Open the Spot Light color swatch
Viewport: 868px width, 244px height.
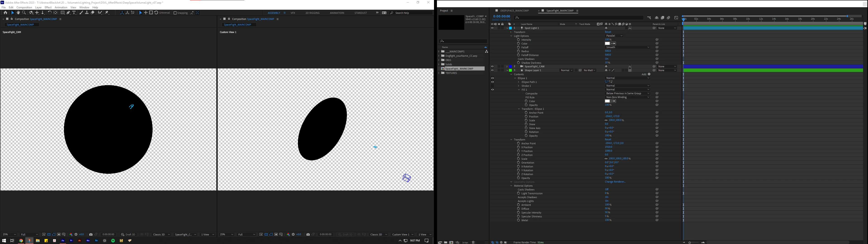click(x=607, y=43)
